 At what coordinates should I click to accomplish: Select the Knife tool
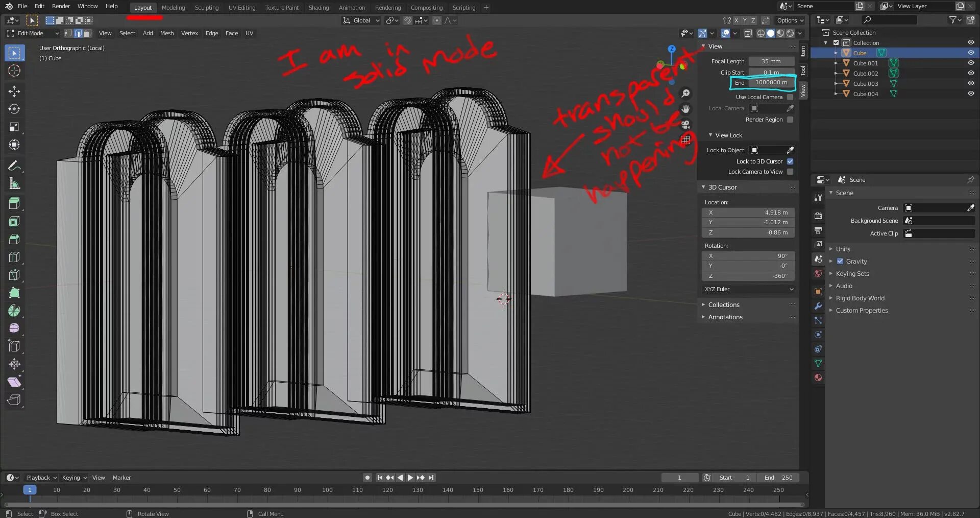pyautogui.click(x=14, y=275)
